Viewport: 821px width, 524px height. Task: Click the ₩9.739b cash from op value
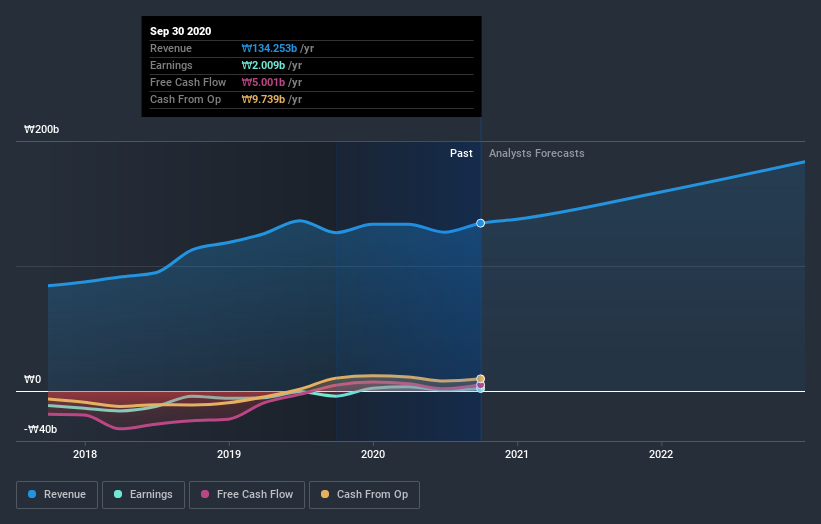coord(263,99)
